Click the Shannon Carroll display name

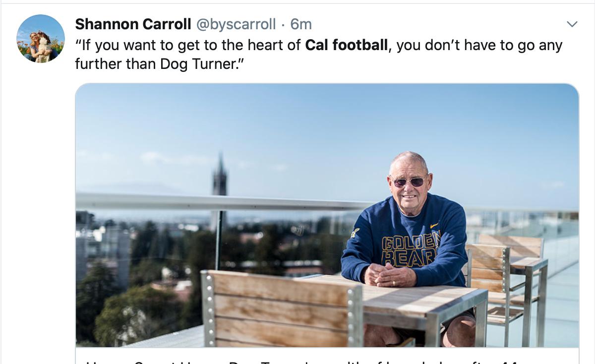click(133, 23)
